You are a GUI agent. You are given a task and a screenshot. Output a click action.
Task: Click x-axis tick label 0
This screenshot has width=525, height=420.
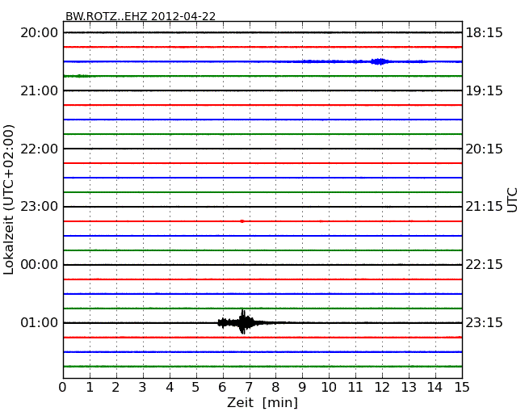63,388
